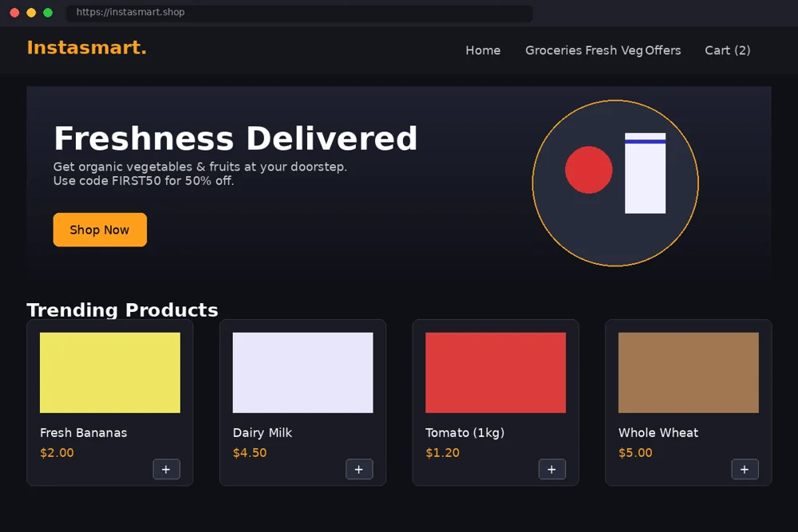Click the Shop Now button
Screen dimensions: 798x532
100,230
